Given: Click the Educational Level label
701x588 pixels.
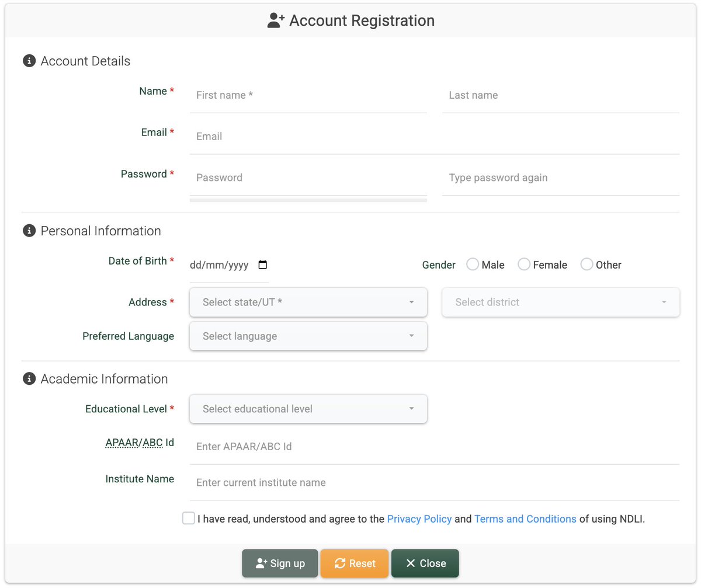Looking at the screenshot, I should coord(130,409).
